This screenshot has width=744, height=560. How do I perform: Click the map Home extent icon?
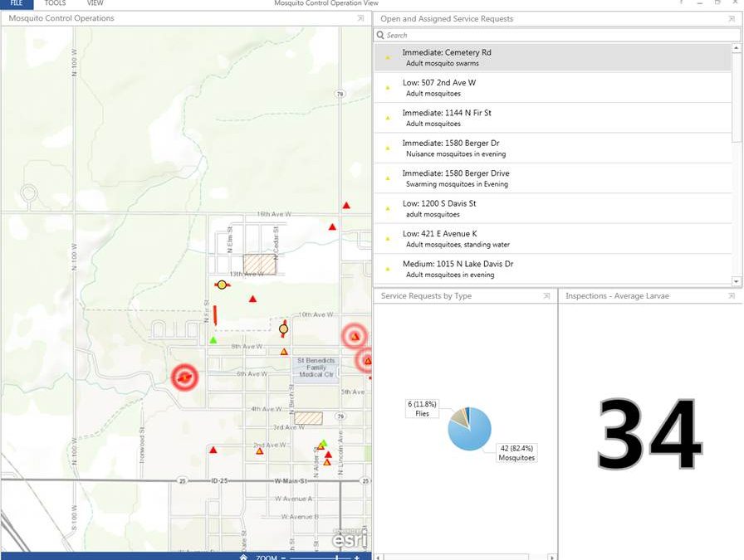(243, 558)
